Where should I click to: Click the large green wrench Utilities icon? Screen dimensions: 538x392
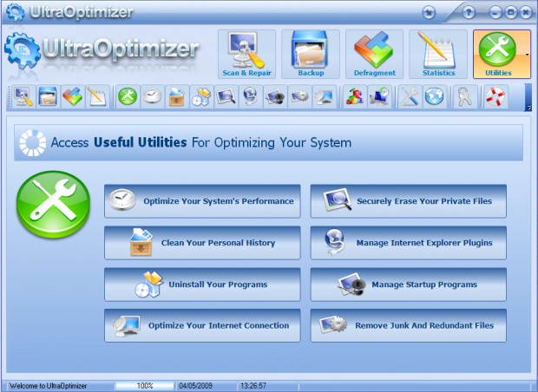(53, 205)
